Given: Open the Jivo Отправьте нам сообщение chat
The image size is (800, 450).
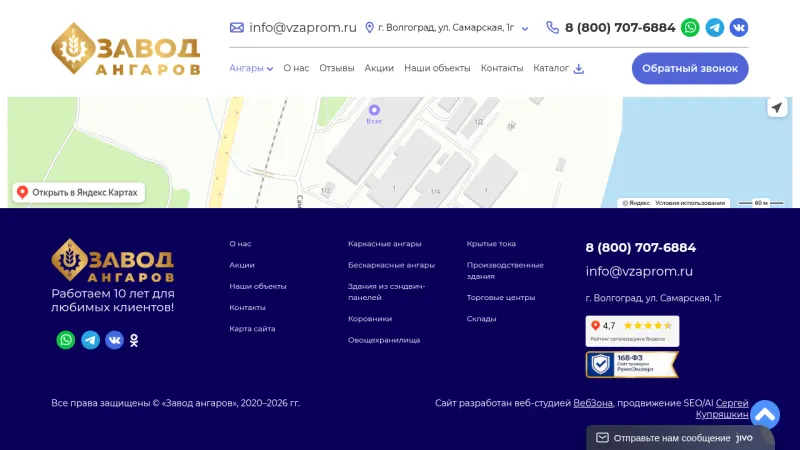Looking at the screenshot, I should [680, 438].
